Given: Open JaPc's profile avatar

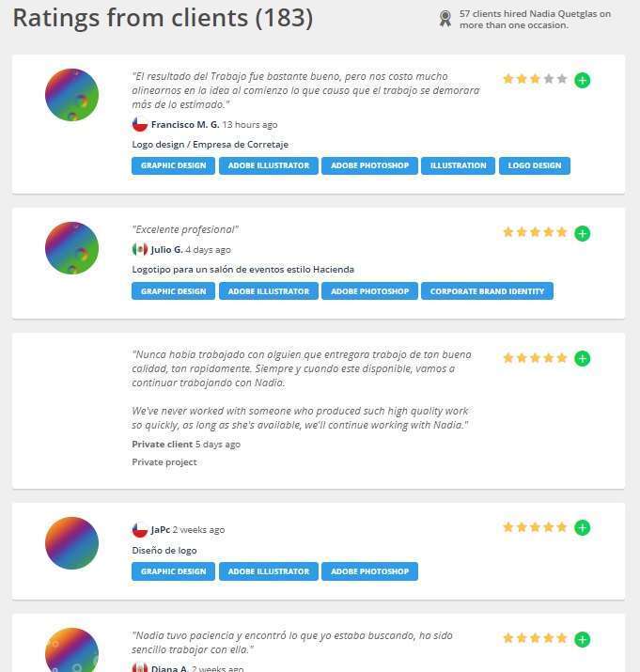Looking at the screenshot, I should point(71,543).
